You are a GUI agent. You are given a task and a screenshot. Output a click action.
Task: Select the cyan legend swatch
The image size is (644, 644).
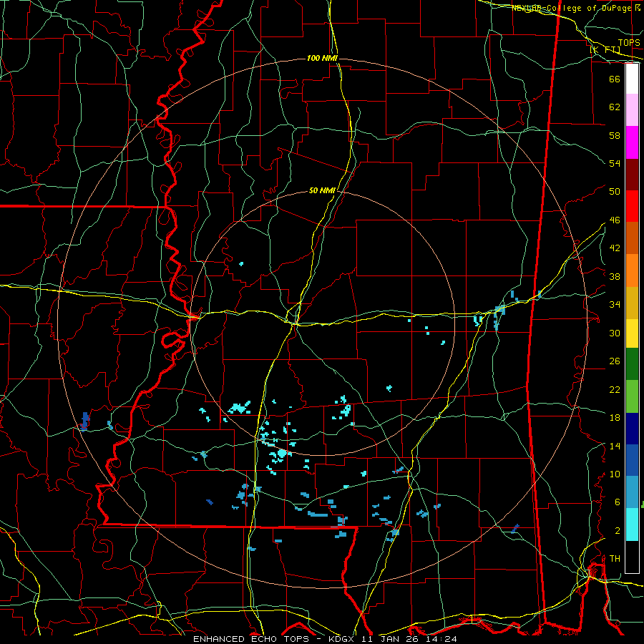pos(632,524)
